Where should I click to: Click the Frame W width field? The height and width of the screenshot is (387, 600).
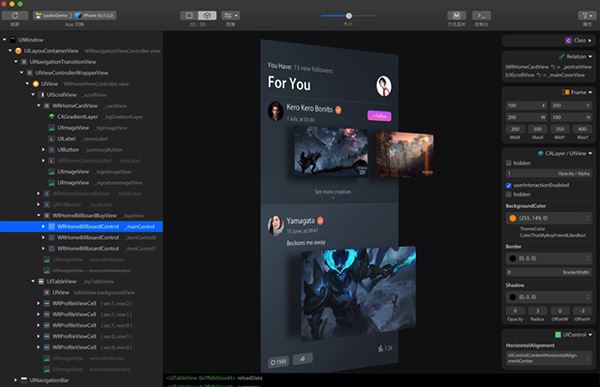pyautogui.click(x=526, y=117)
